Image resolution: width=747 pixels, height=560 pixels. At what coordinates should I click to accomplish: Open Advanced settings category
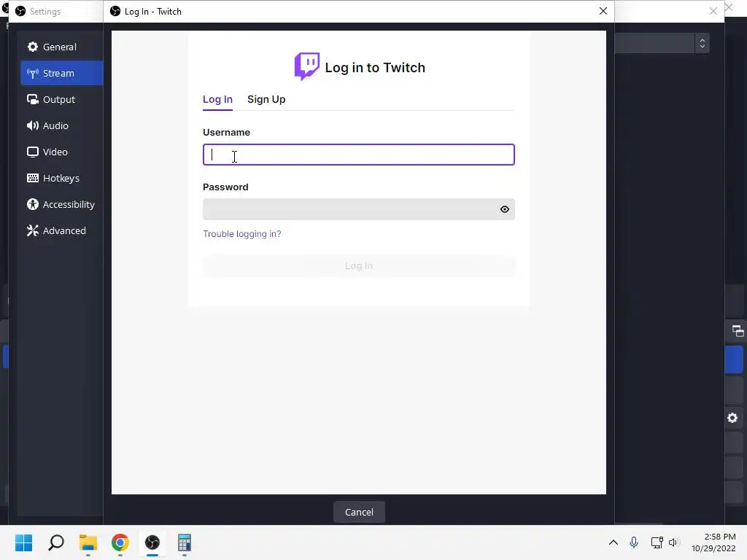click(x=61, y=230)
